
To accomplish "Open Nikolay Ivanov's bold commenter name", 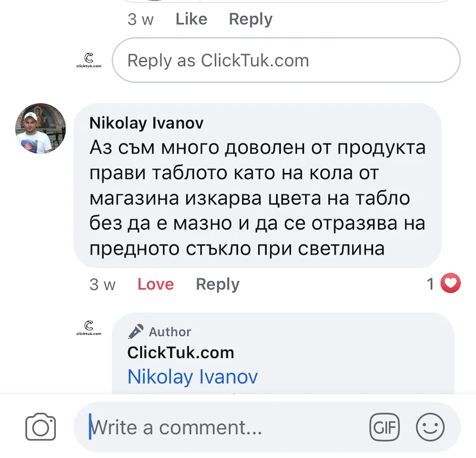I will point(146,123).
